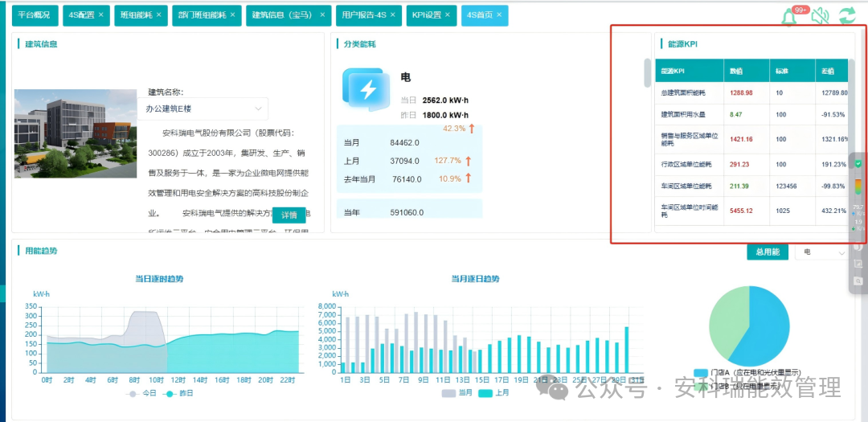Click the 详情 details button

coord(289,215)
